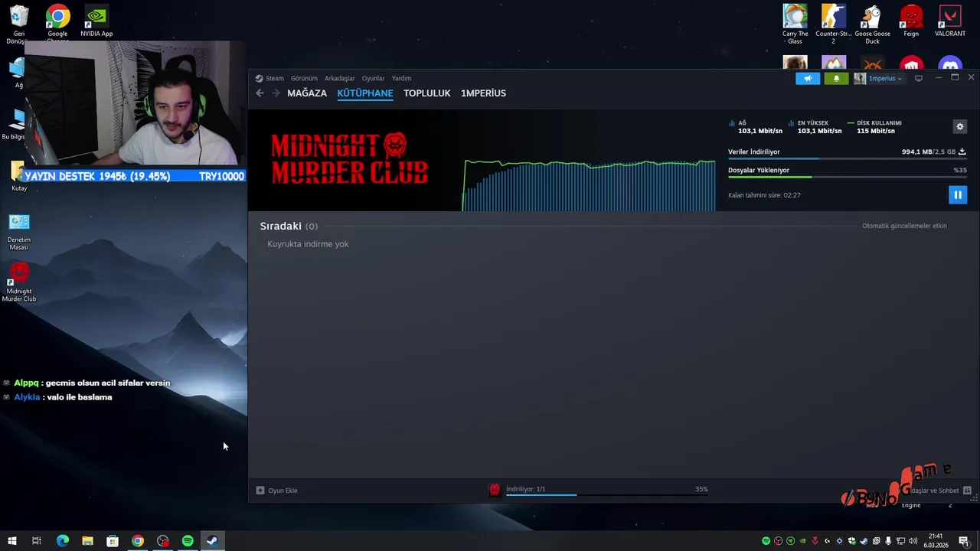Viewport: 980px width, 551px height.
Task: Open Midnight Murder Club desktop shortcut
Action: [19, 282]
